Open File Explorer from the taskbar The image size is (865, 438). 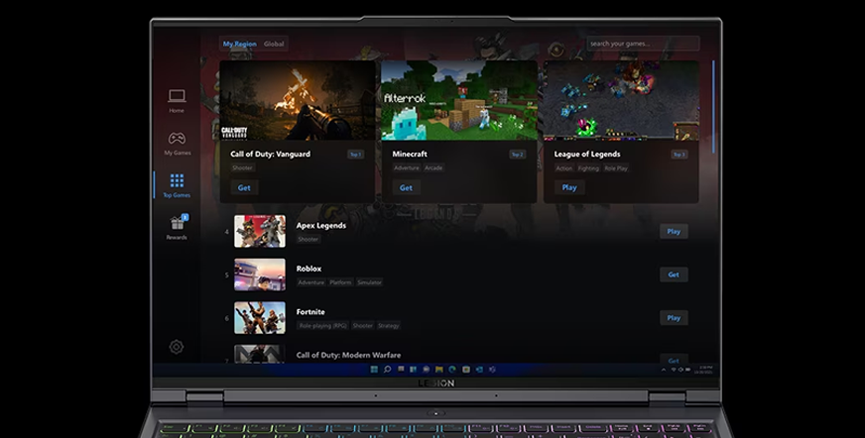click(439, 370)
